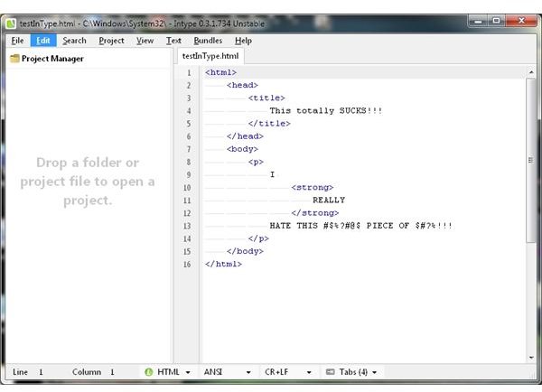Maximize the Intype window
This screenshot has width=542, height=392.
pos(496,21)
